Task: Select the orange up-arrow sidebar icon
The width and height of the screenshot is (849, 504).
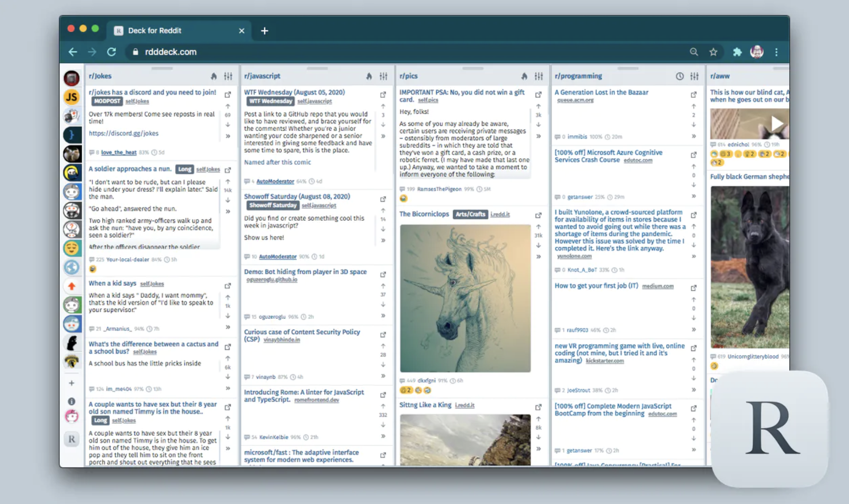Action: 71,286
